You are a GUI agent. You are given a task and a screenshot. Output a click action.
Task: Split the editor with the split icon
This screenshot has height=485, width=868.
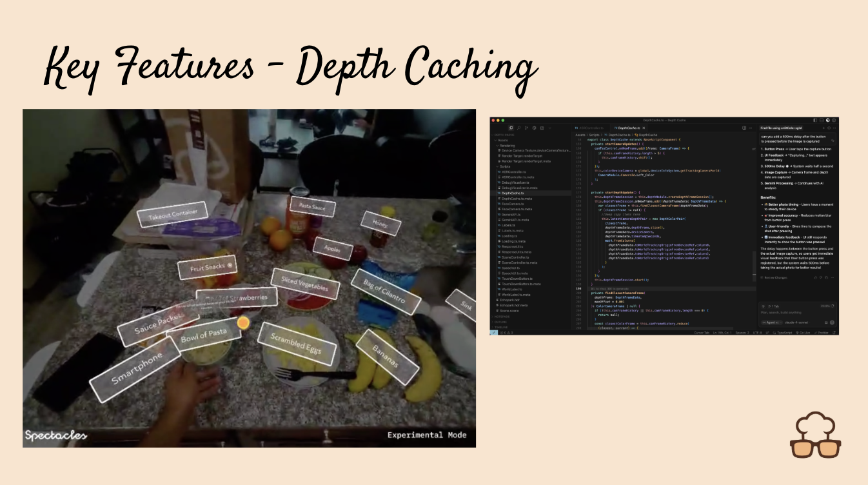pyautogui.click(x=744, y=128)
